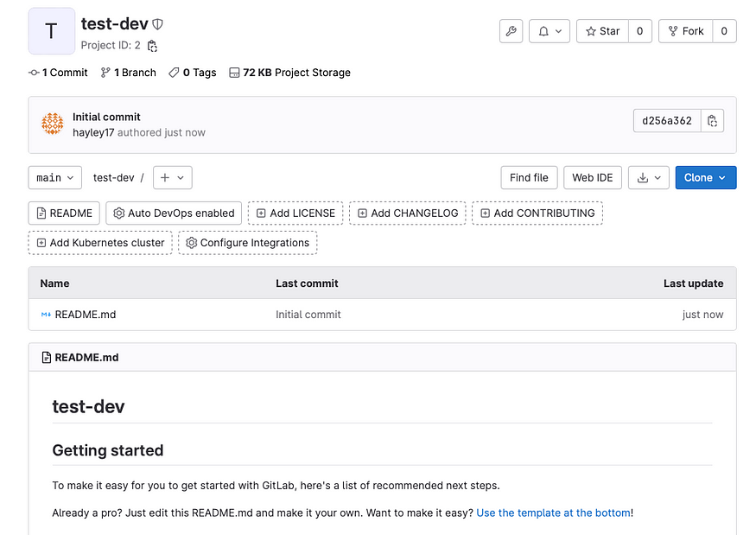Follow 'Use the template at the bottom' link

point(553,513)
